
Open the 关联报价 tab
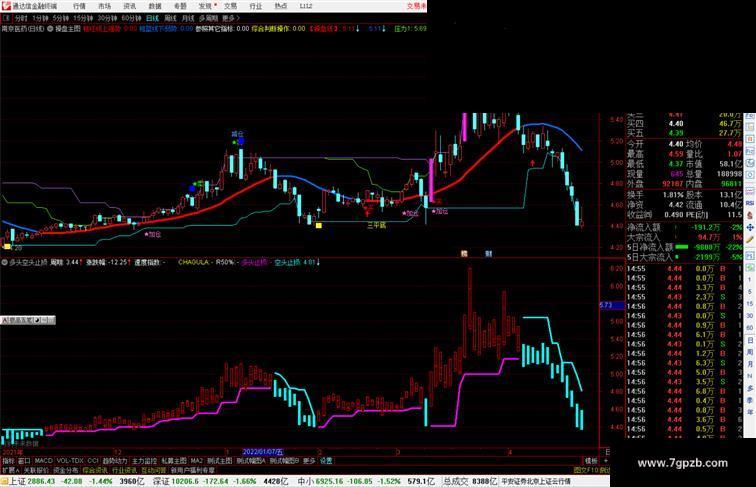36,470
